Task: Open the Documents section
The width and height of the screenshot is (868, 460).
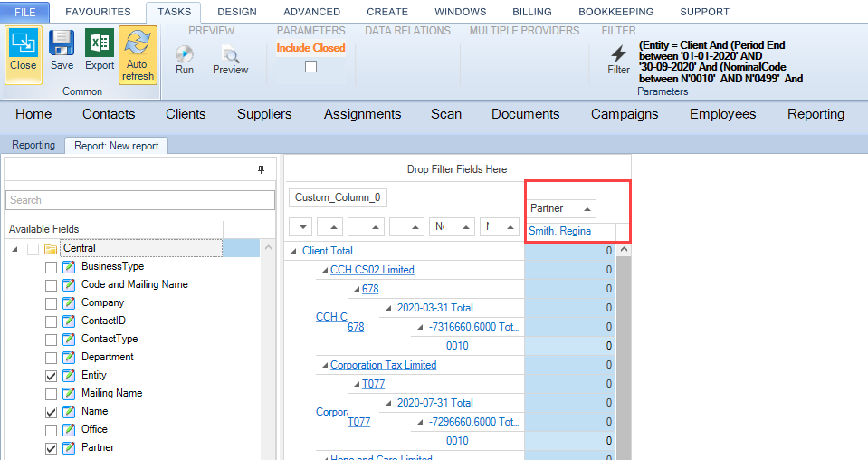Action: point(525,114)
